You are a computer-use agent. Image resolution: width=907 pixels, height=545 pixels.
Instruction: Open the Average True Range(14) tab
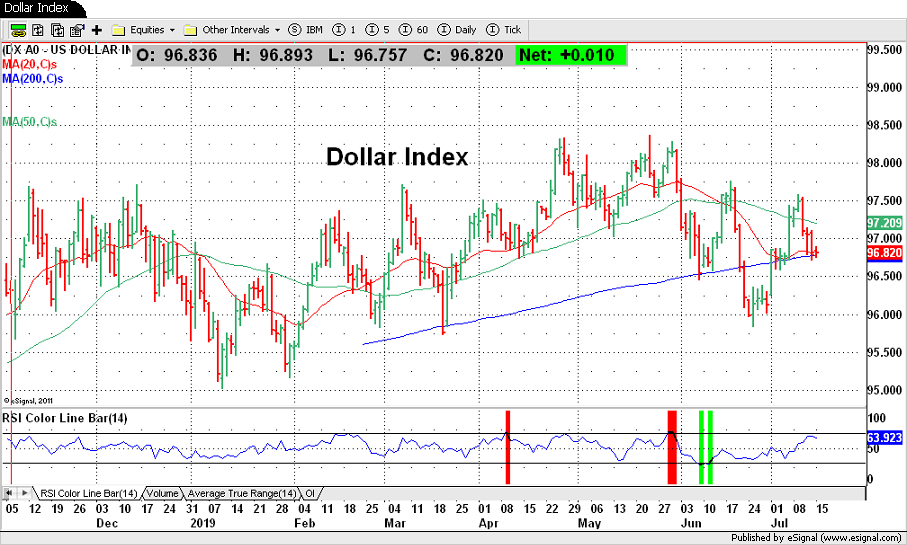(242, 494)
